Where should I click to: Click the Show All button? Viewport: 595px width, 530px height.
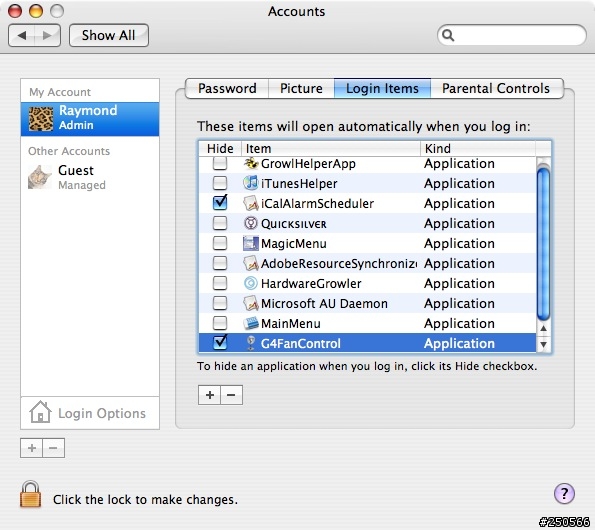pyautogui.click(x=109, y=35)
